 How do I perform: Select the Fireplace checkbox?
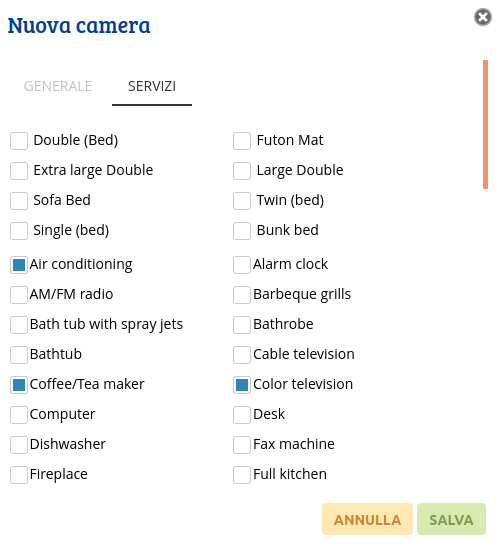[19, 475]
